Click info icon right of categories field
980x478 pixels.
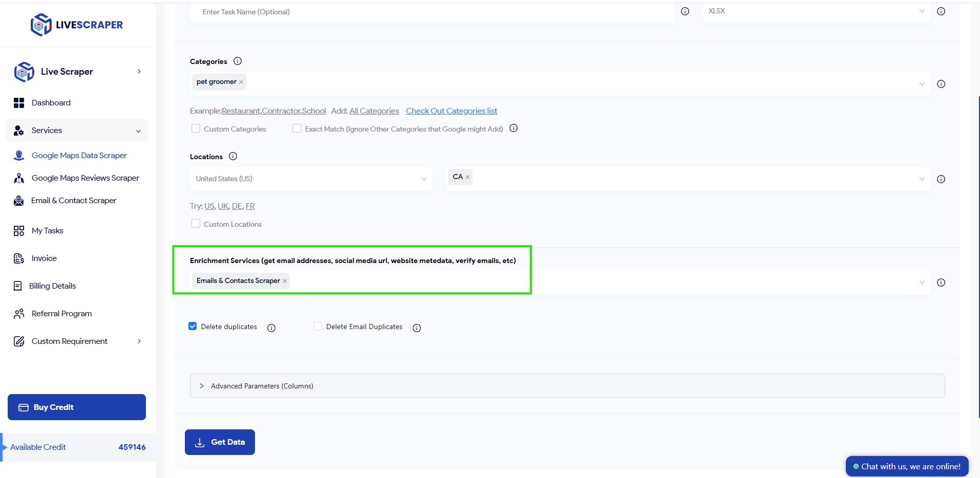tap(941, 84)
